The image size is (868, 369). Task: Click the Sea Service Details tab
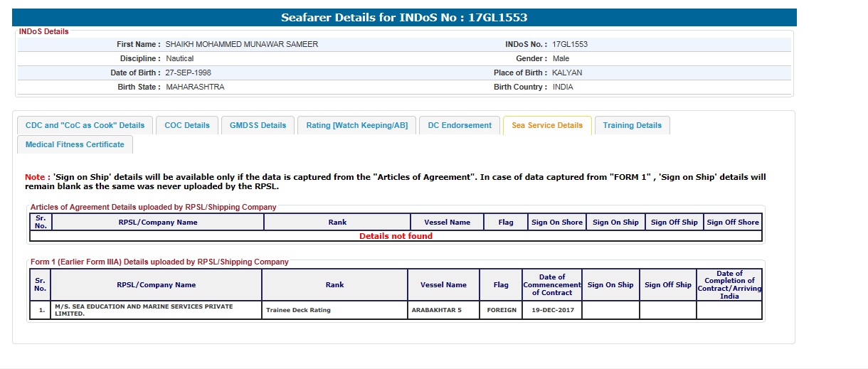[x=547, y=125]
